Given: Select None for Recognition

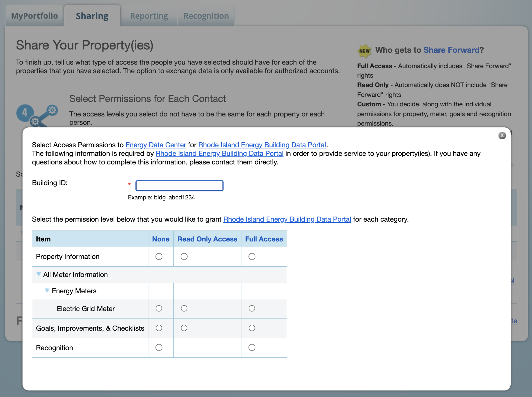Looking at the screenshot, I should coord(159,348).
